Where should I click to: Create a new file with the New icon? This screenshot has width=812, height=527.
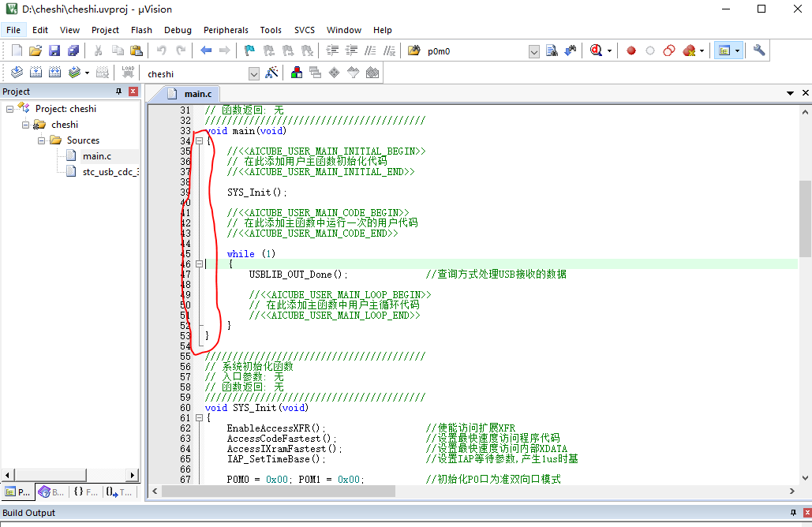tap(17, 50)
